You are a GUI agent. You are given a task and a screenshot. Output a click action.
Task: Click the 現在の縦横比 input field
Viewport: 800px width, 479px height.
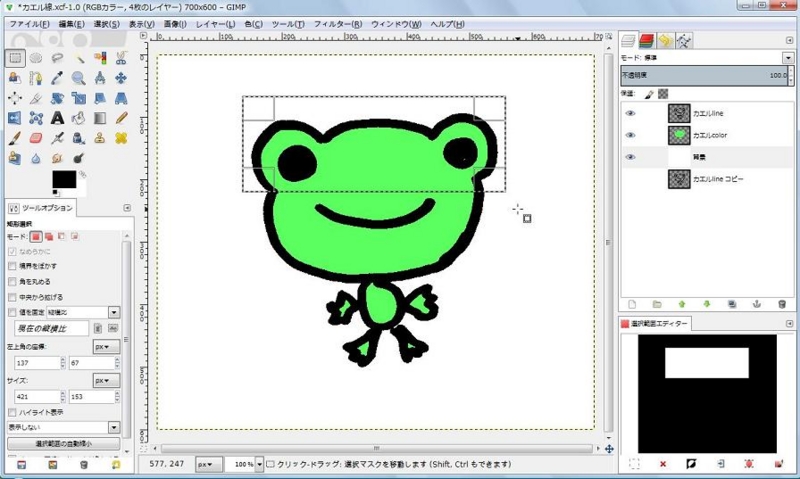tap(52, 329)
